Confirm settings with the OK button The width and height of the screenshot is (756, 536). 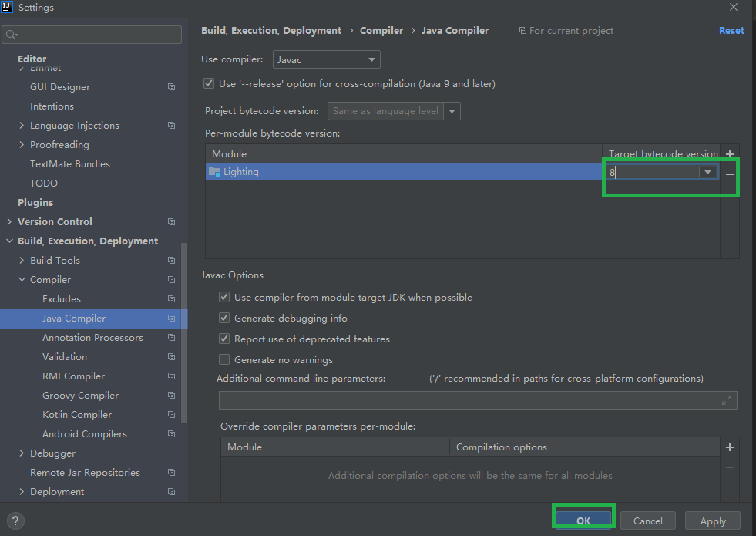click(x=583, y=521)
